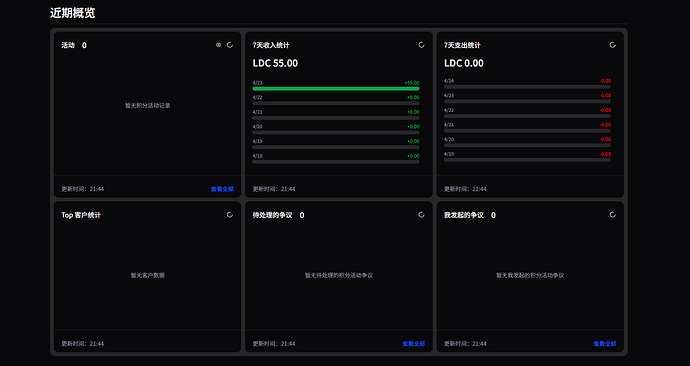Refresh the 待处理的争议 card
This screenshot has width=690, height=366.
pos(421,215)
